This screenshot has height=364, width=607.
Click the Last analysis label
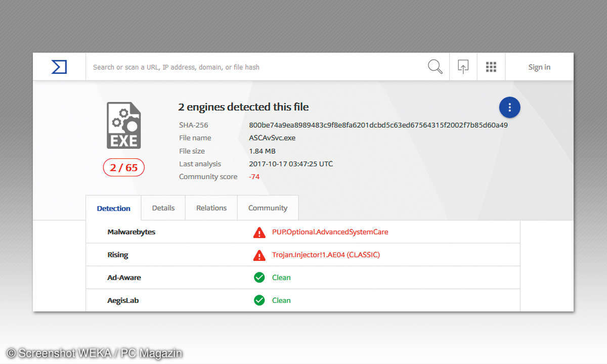[x=200, y=164]
